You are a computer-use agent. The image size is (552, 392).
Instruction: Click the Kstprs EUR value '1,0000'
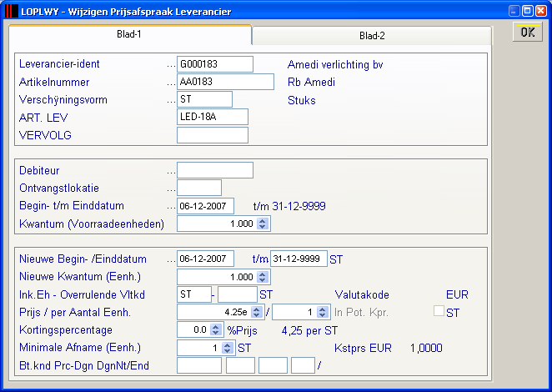point(426,348)
